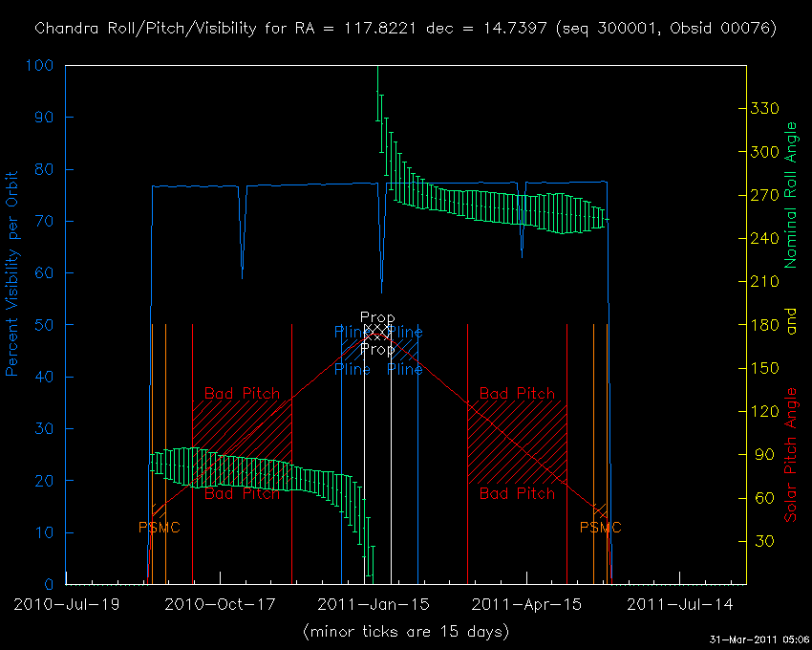Image resolution: width=812 pixels, height=650 pixels.
Task: Click the green 'Nominal Roll Angle' axis label
Action: pyautogui.click(x=791, y=194)
